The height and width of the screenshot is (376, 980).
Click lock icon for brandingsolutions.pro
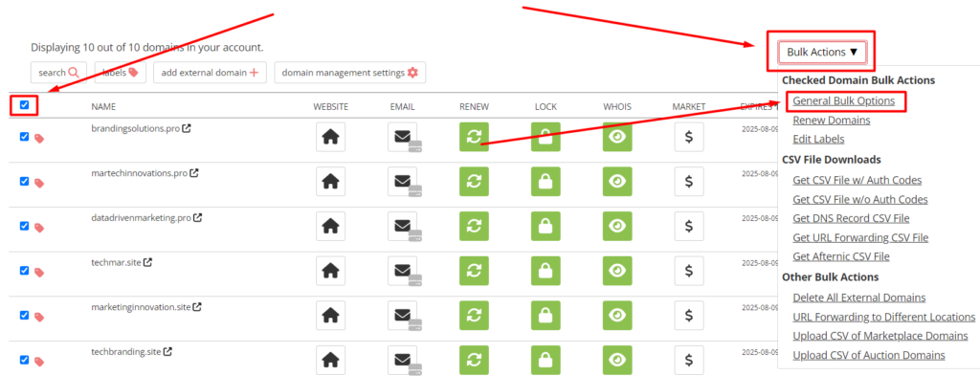click(x=546, y=137)
